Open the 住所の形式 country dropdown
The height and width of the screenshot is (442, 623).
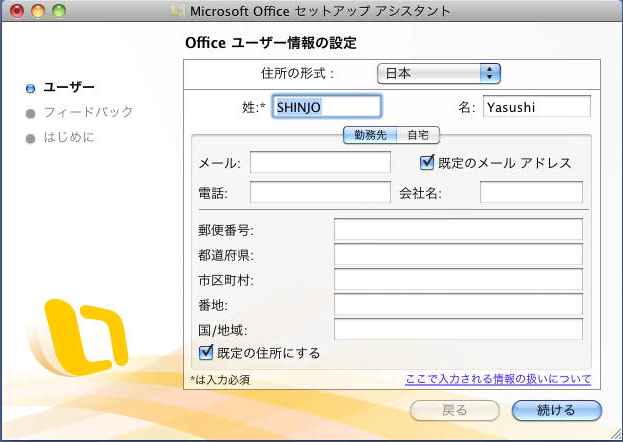[439, 74]
